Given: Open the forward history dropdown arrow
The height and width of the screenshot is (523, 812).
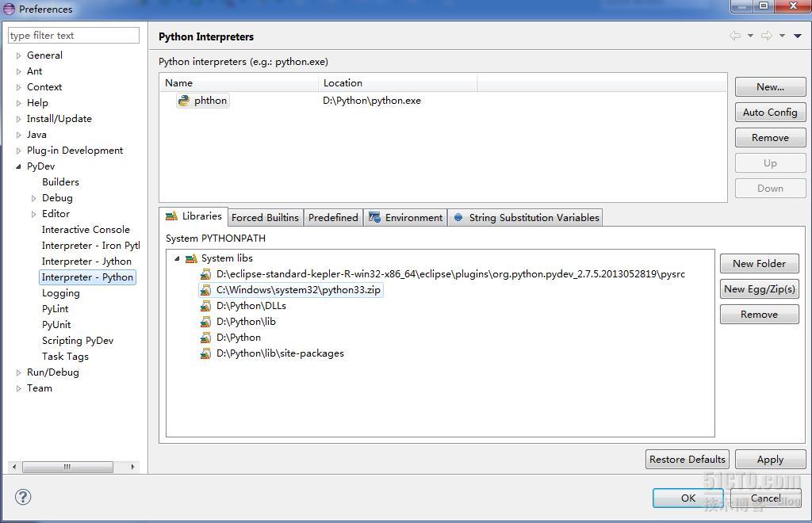Looking at the screenshot, I should click(783, 36).
